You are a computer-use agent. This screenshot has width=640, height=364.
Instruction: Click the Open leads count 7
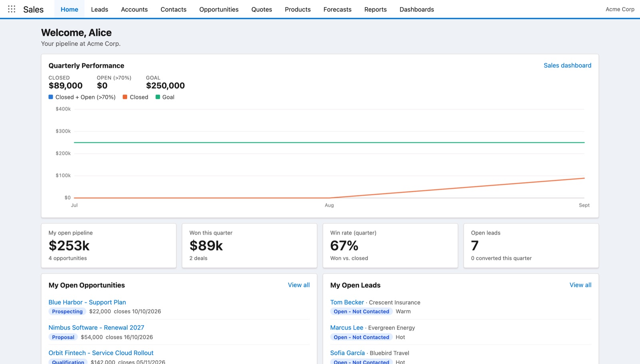[475, 245]
